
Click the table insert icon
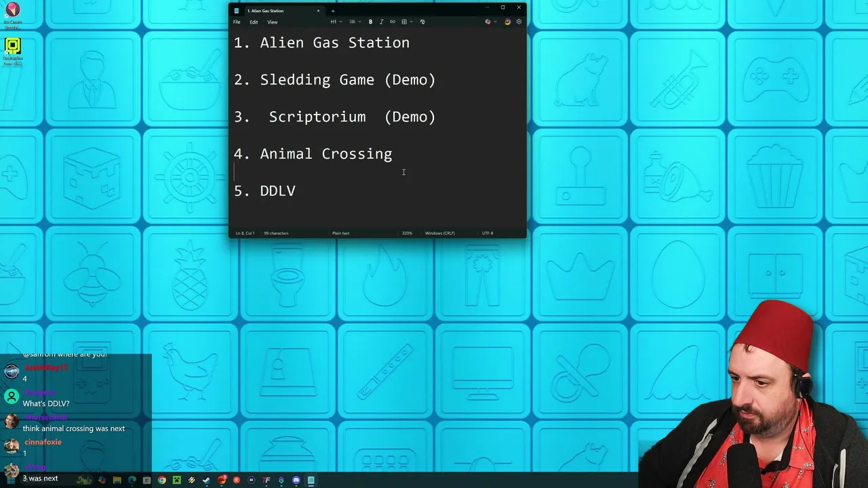404,22
